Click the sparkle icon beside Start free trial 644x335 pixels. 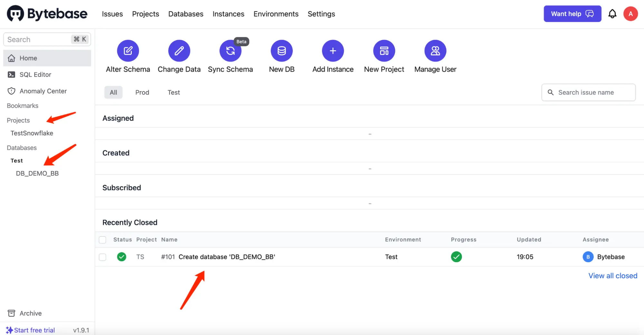coord(9,330)
